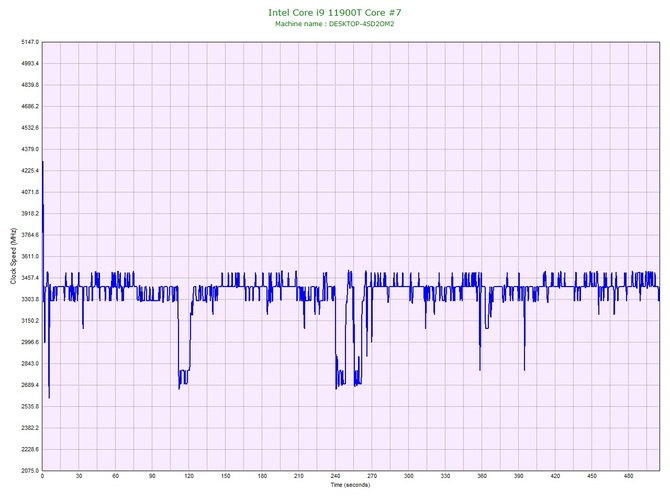Click the 450 tick on time axis
670x502 pixels.
point(592,476)
